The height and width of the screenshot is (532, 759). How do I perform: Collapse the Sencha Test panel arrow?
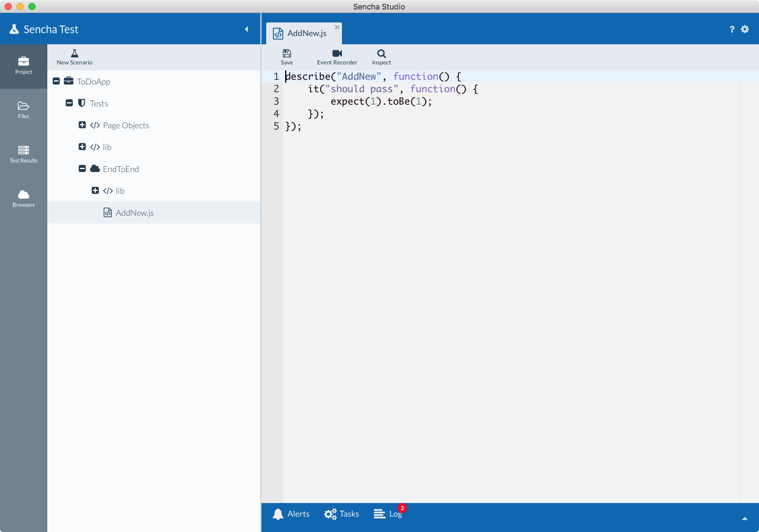pos(247,29)
